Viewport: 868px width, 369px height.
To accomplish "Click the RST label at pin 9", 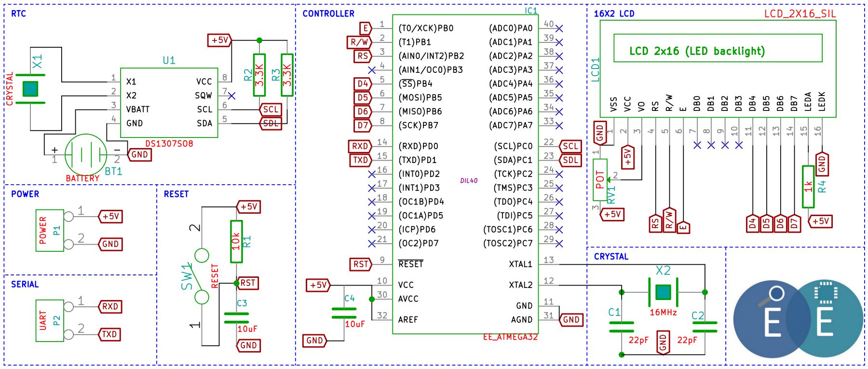I will 361,264.
